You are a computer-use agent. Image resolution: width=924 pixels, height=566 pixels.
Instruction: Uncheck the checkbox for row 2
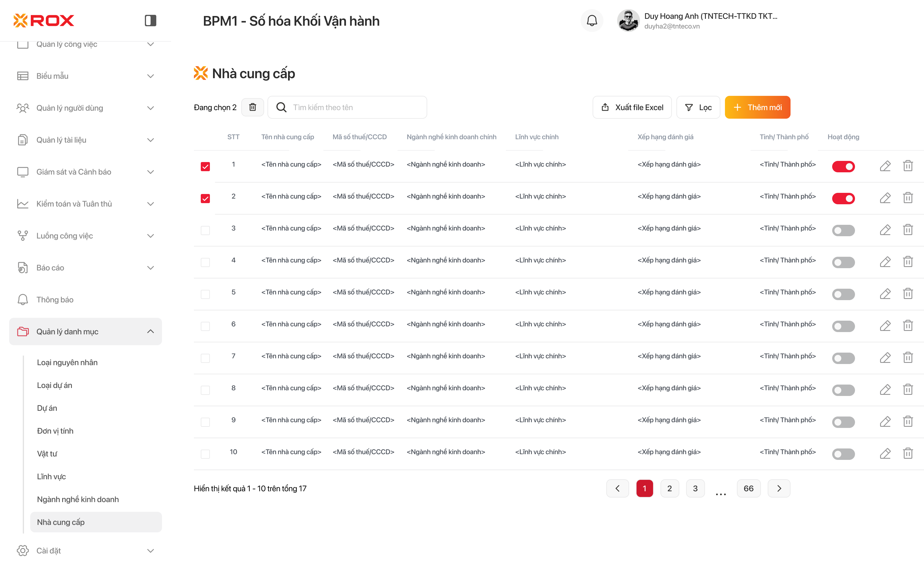click(205, 198)
